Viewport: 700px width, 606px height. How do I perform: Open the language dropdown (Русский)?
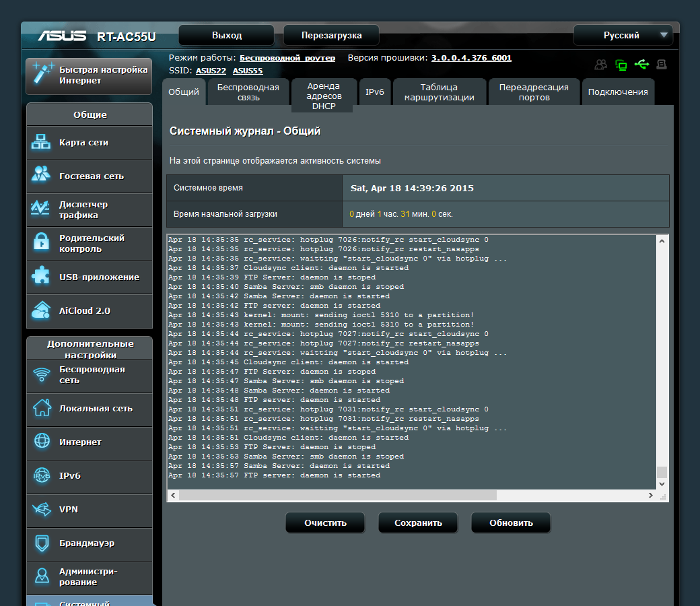(x=623, y=36)
